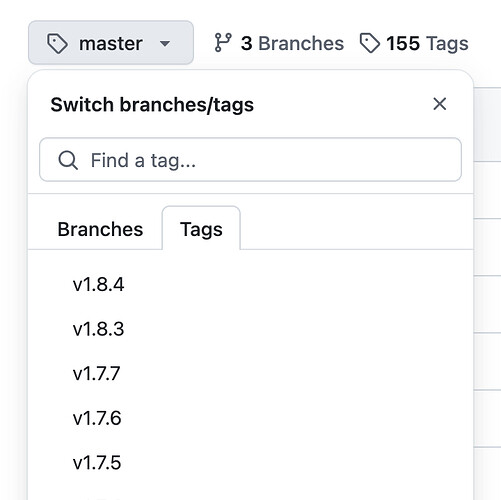This screenshot has height=500, width=501.
Task: Open the 3 Branches link
Action: [279, 43]
